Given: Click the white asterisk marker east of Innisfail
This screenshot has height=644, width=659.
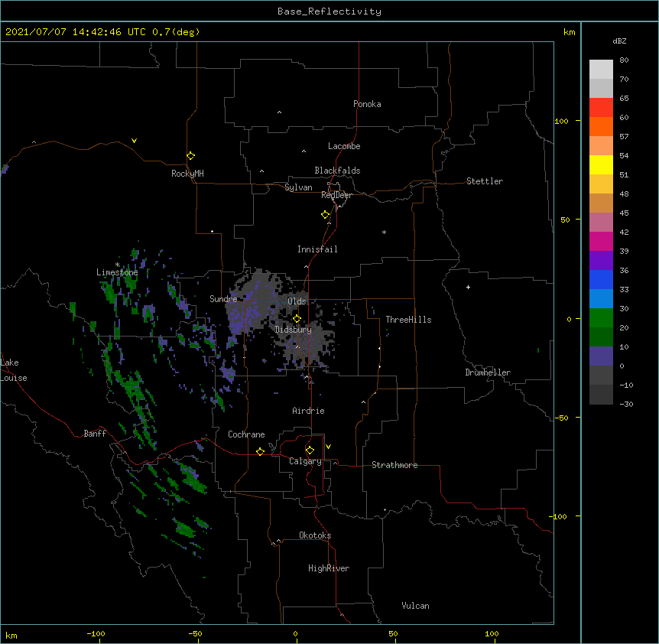Looking at the screenshot, I should tap(384, 232).
